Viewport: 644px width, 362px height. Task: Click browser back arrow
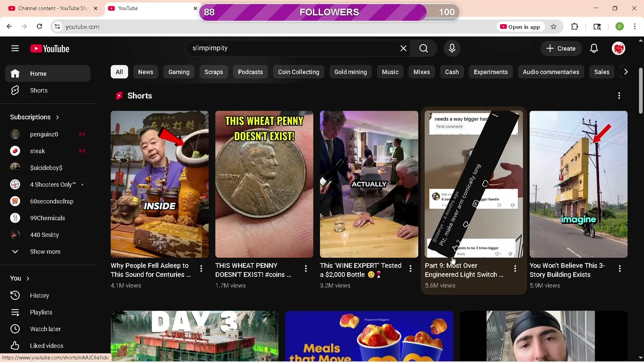pos(9,27)
